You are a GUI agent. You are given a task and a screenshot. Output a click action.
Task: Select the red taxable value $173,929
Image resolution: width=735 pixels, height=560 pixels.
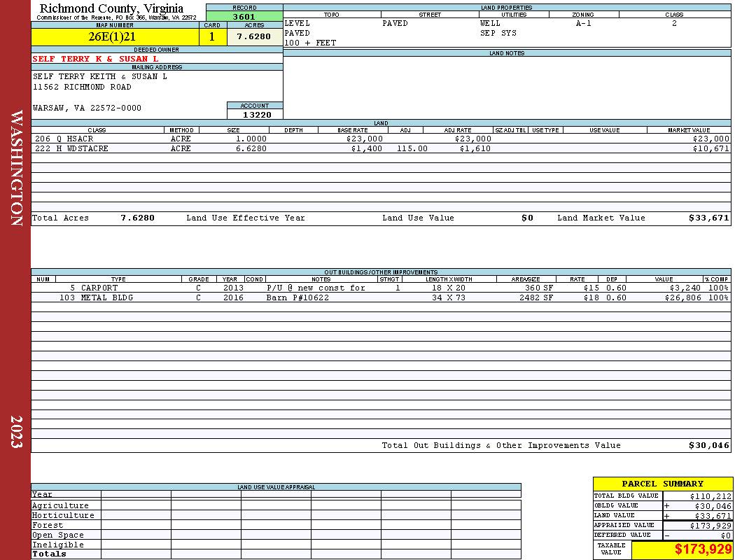point(701,549)
